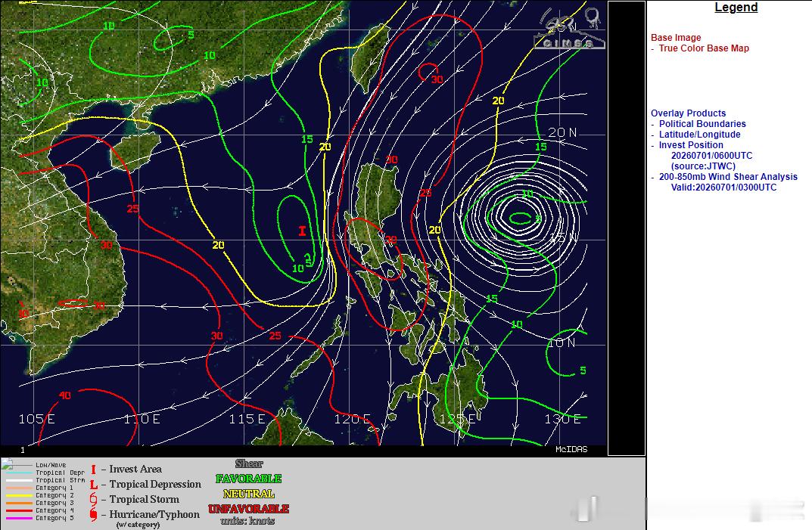Select Political Boundaries overlay entry
This screenshot has height=530, width=812.
[x=702, y=124]
